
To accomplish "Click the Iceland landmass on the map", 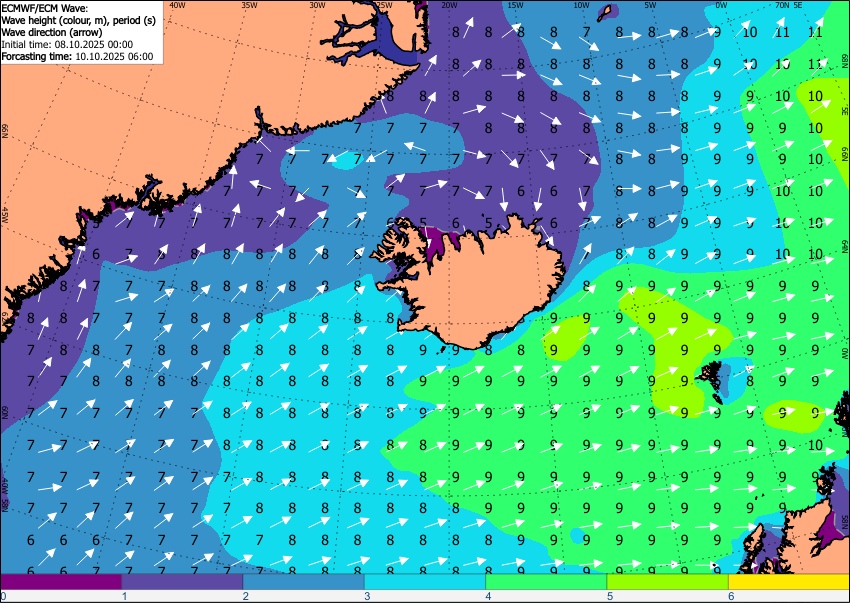I will [x=477, y=287].
